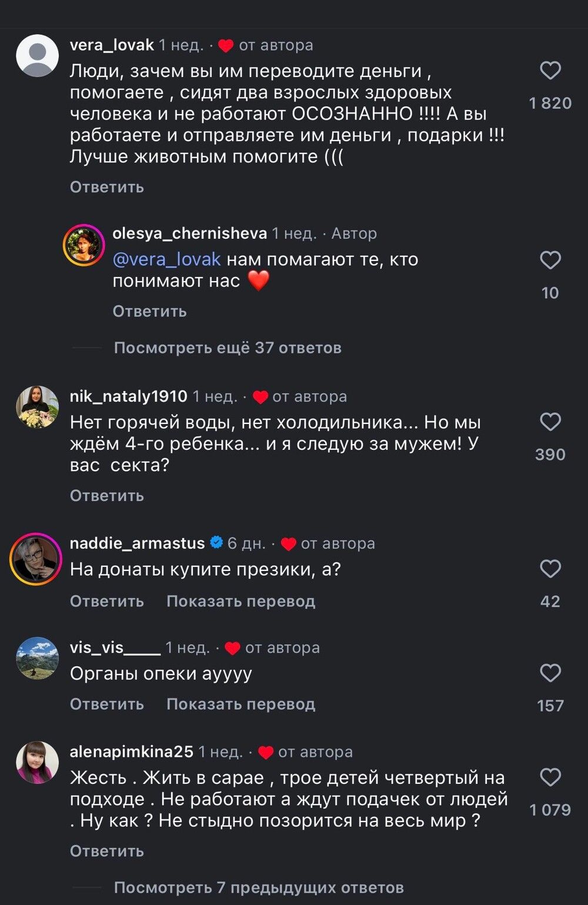Reply to vera_lovak's comment
The height and width of the screenshot is (905, 588).
point(107,187)
